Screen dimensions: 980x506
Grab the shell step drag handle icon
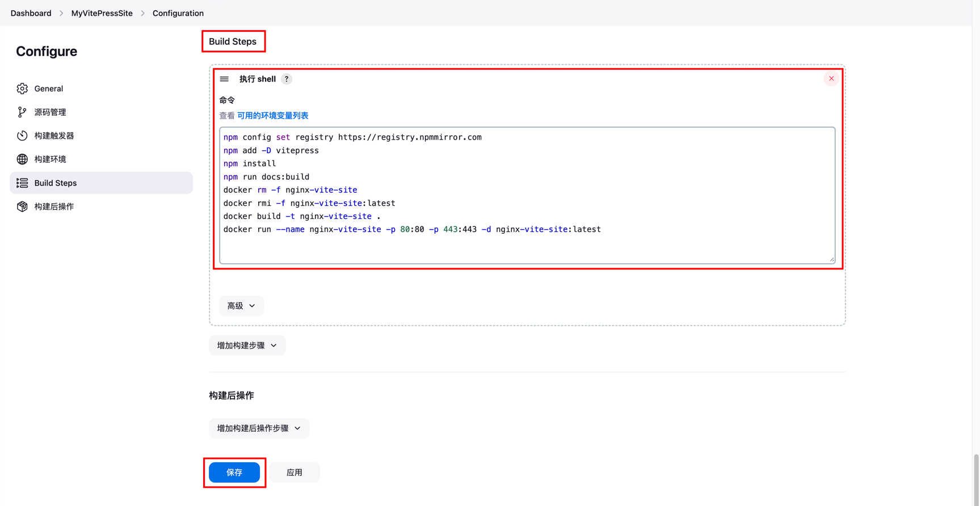[225, 79]
